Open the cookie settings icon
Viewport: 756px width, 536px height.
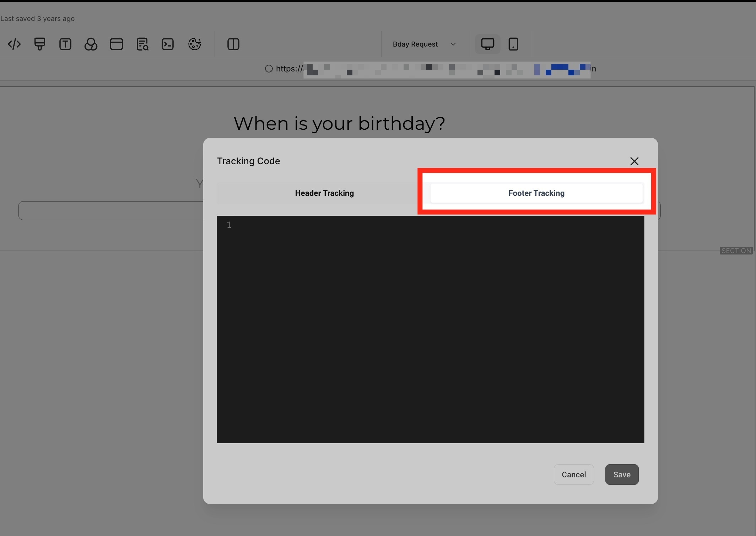(x=194, y=44)
